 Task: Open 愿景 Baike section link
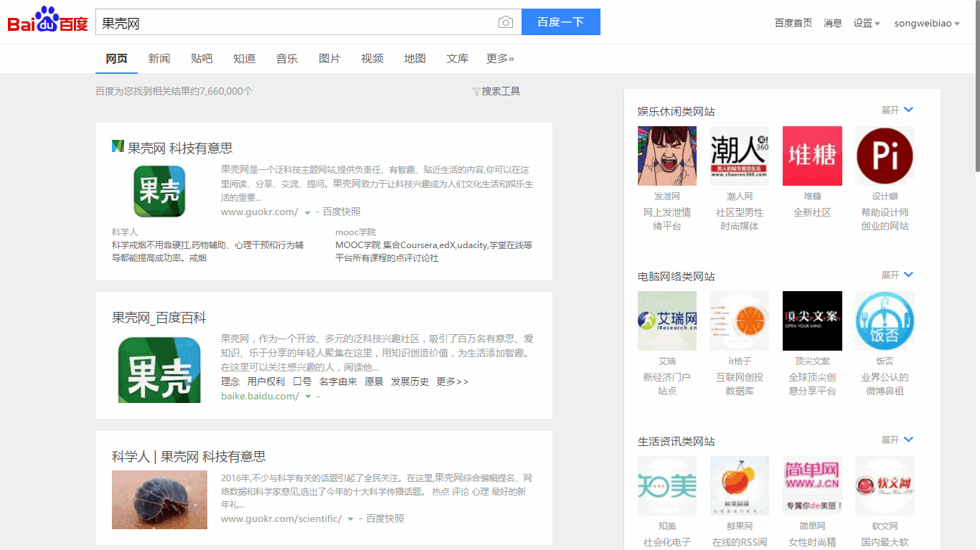[374, 381]
